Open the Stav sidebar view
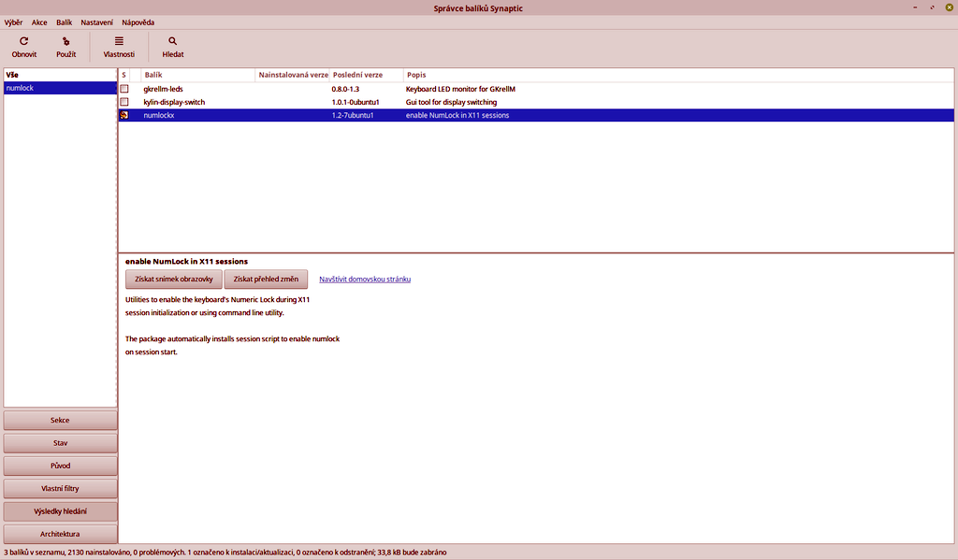 point(60,442)
